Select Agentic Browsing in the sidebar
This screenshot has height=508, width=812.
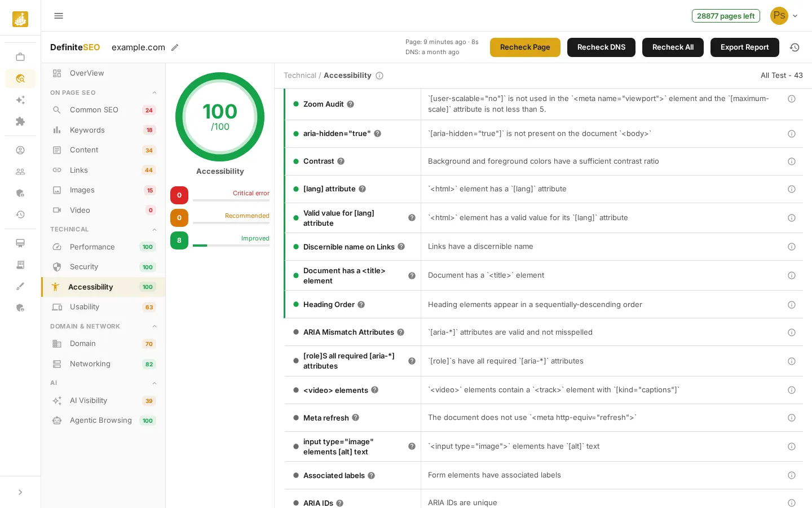[x=103, y=421]
